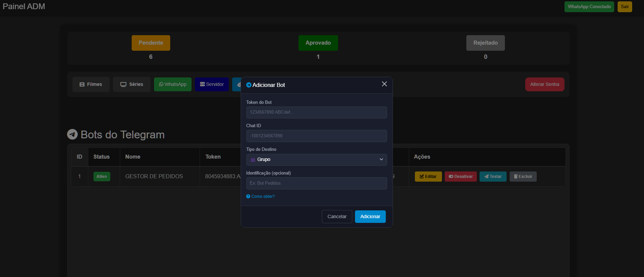Click the Pendente status filter
Screen dimensions: 644x277
[x=151, y=43]
